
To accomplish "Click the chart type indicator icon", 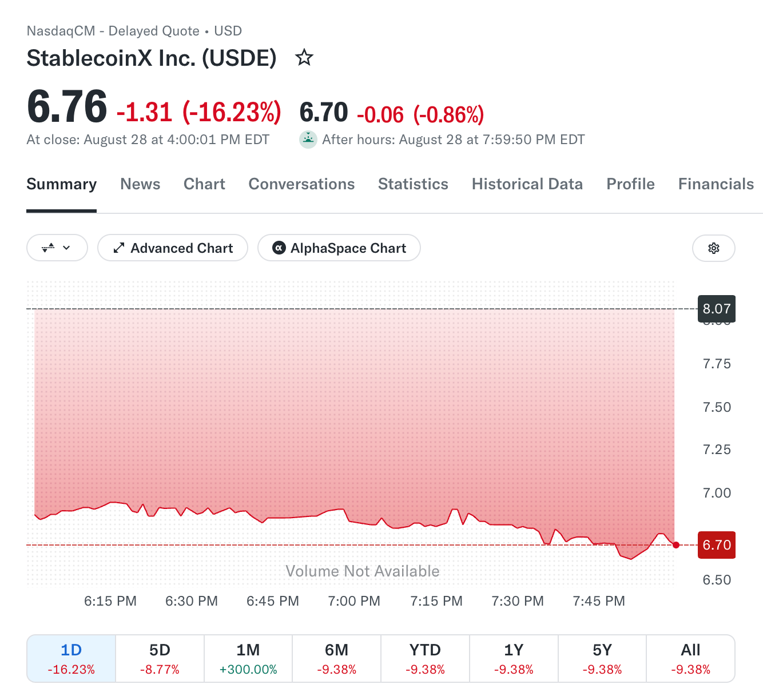I will [x=48, y=248].
